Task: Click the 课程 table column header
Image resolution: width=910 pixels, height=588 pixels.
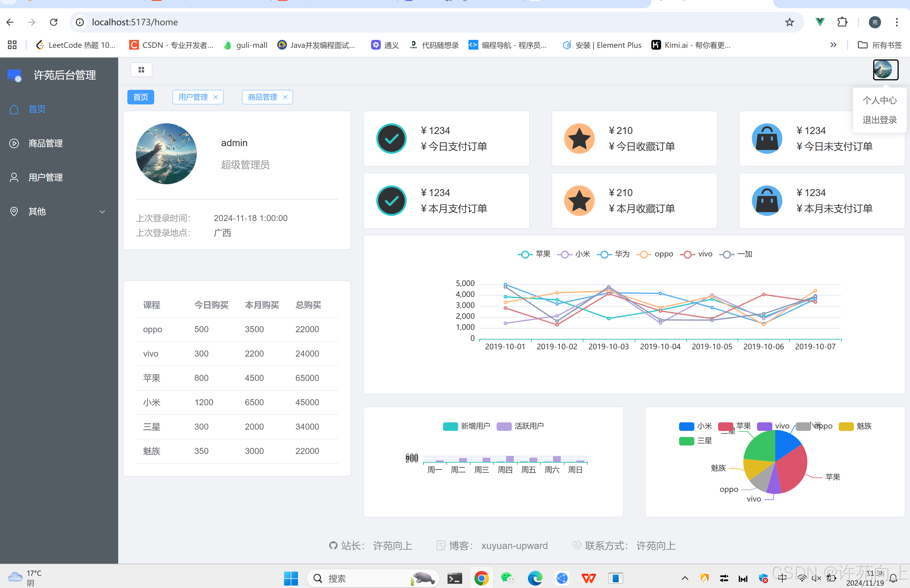Action: click(152, 305)
